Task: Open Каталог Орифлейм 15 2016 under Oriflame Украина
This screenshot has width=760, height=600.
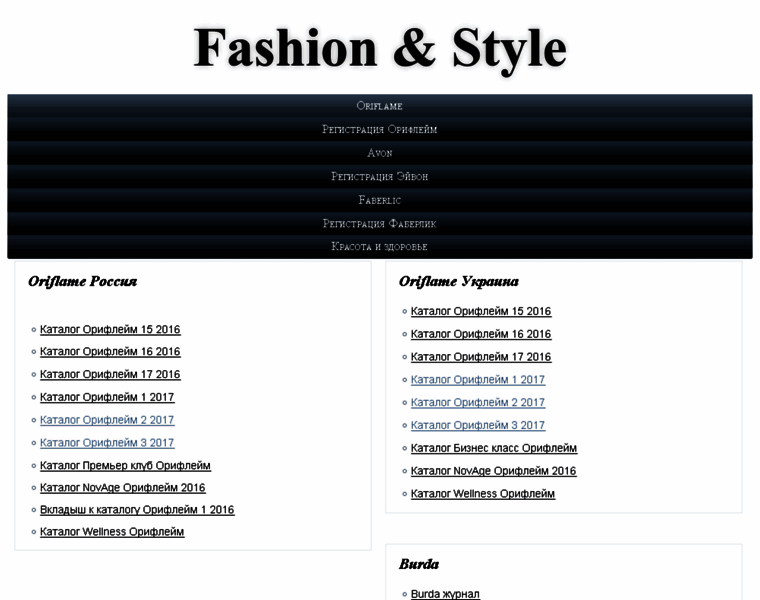Action: (481, 312)
